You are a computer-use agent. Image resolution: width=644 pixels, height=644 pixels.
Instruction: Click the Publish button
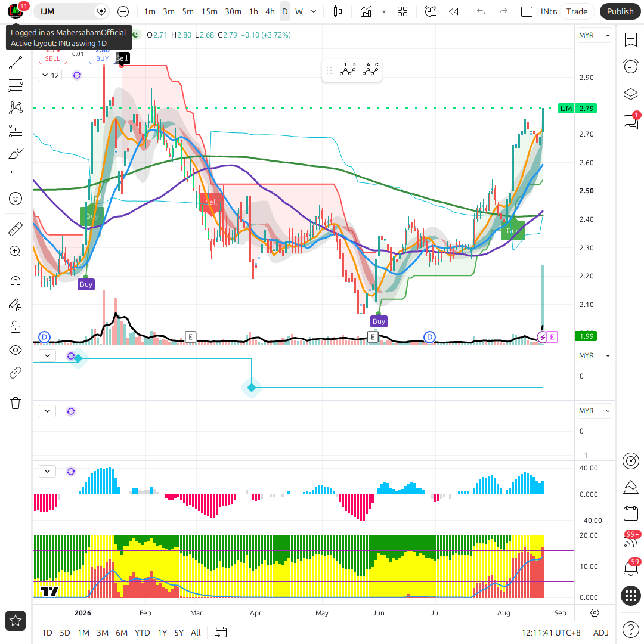(620, 11)
